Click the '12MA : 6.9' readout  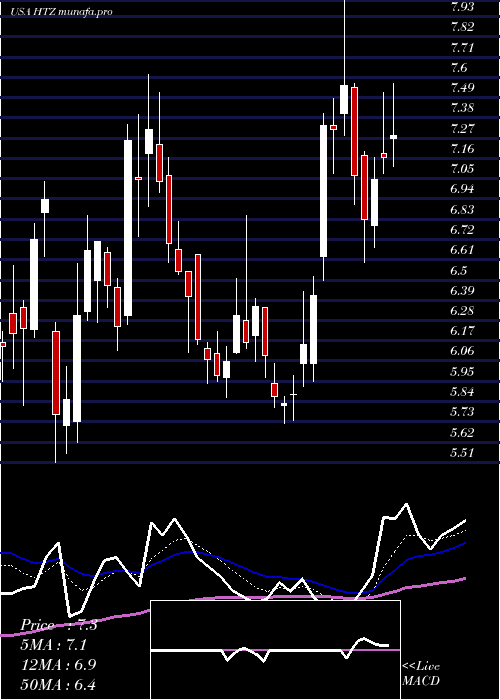pos(58,664)
